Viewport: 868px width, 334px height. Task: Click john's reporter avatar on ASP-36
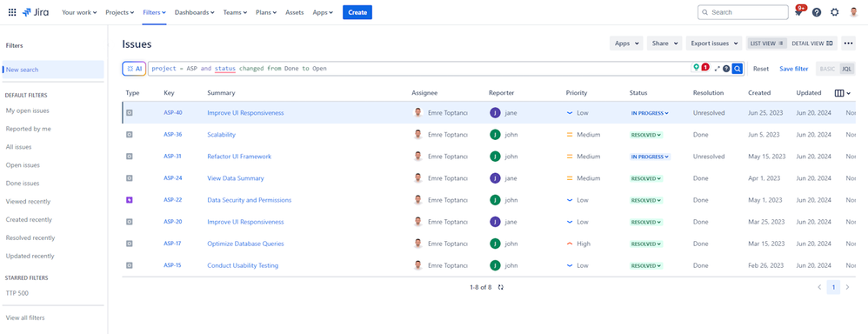[495, 135]
